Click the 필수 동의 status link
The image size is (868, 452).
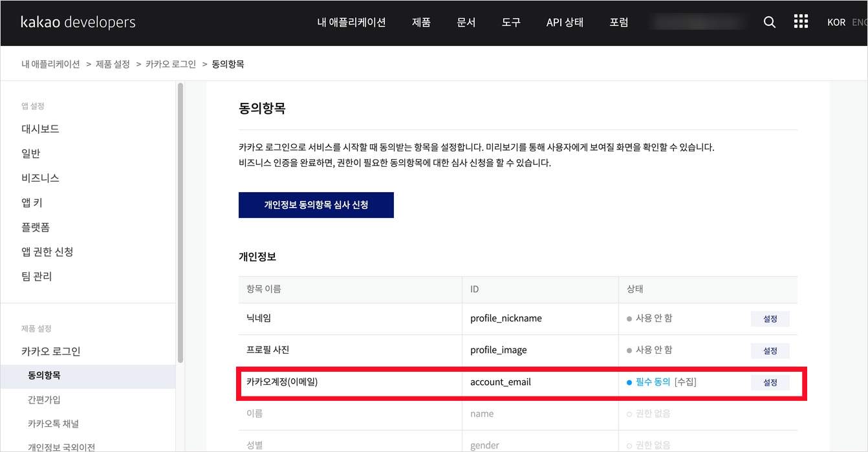[653, 382]
